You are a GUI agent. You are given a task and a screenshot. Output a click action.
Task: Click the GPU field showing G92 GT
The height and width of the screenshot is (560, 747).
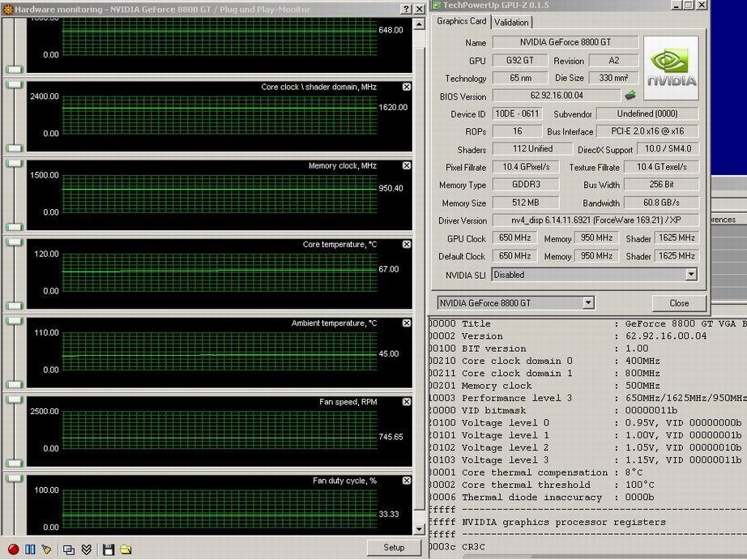[x=520, y=60]
